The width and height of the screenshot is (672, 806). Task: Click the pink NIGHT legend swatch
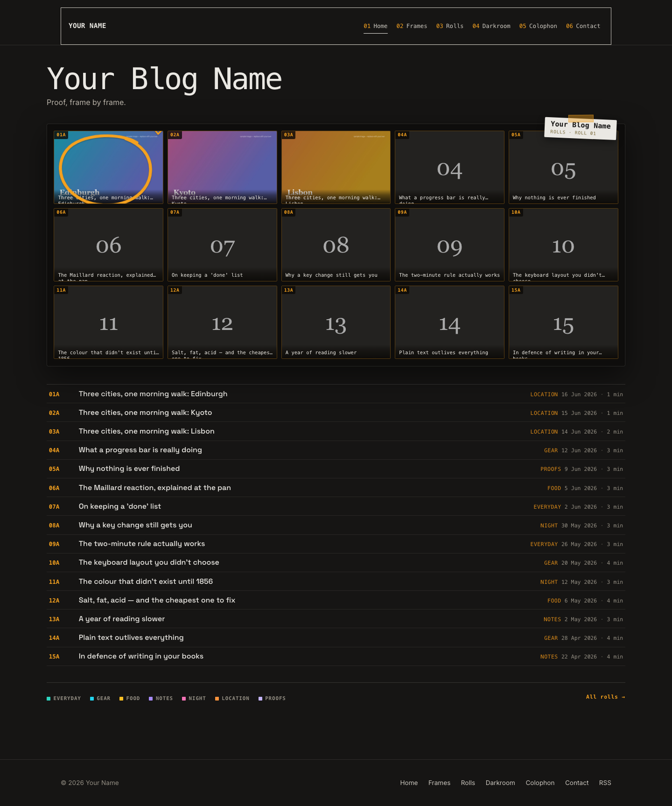(184, 699)
